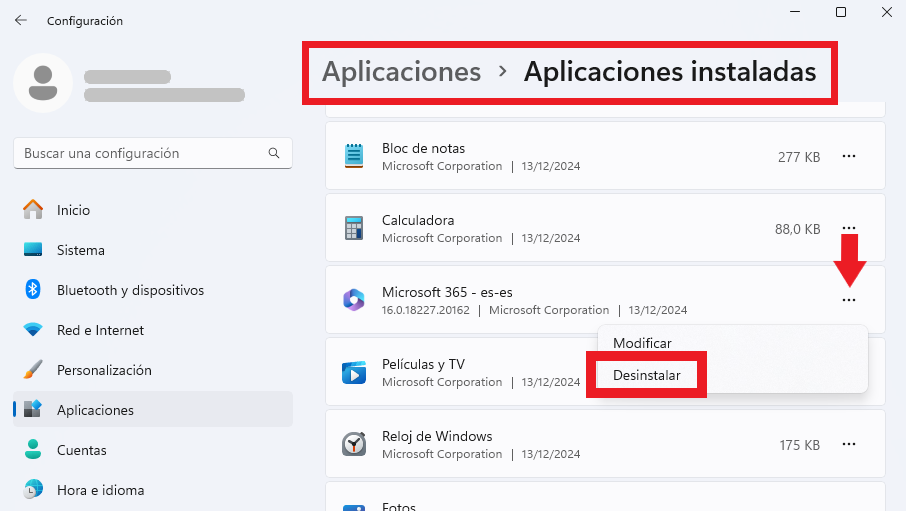Viewport: 906px width, 511px height.
Task: Open more options for Microsoft 365
Action: click(849, 300)
